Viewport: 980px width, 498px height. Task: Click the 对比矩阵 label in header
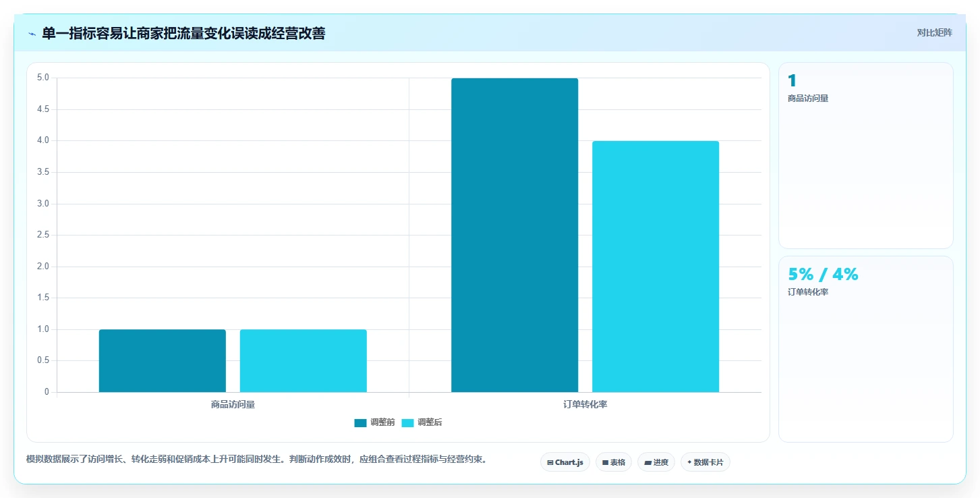[x=934, y=32]
